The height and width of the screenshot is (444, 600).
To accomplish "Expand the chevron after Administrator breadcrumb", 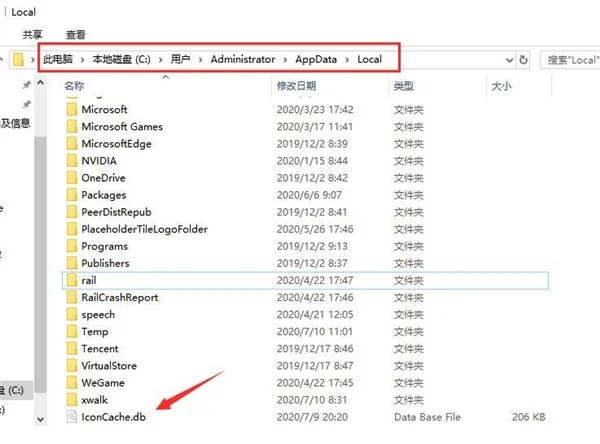I will pos(285,60).
